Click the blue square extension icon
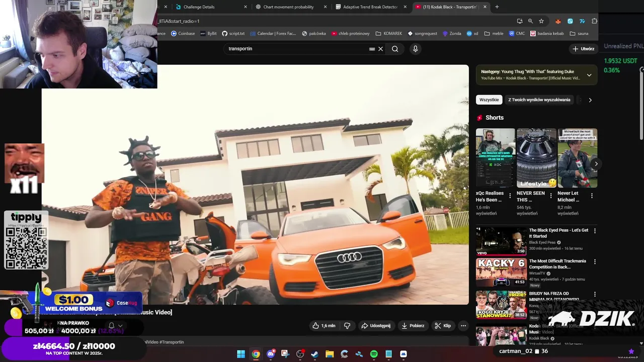Viewport: 644px width, 362px height. tap(570, 21)
